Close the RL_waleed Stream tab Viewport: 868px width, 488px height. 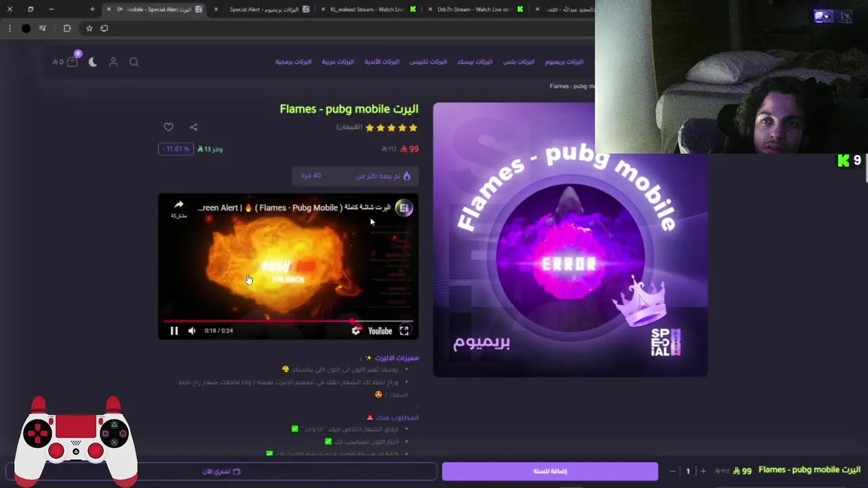323,9
